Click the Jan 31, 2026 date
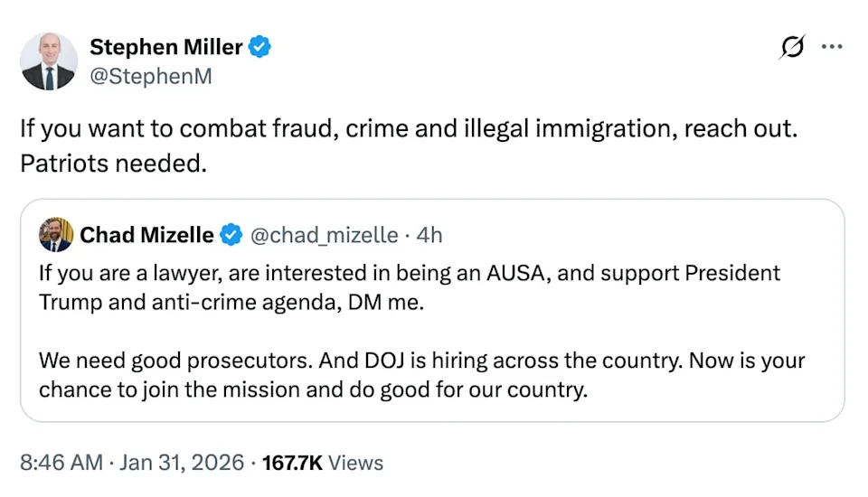The image size is (868, 497). pos(182,463)
